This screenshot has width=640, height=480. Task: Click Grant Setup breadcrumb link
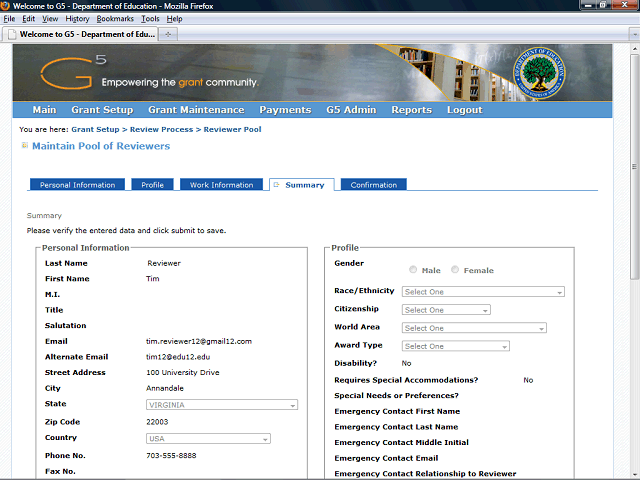(95, 129)
